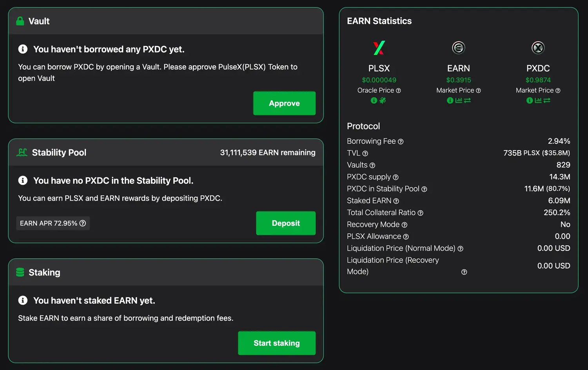
Task: Start staking EARN
Action: click(x=277, y=343)
